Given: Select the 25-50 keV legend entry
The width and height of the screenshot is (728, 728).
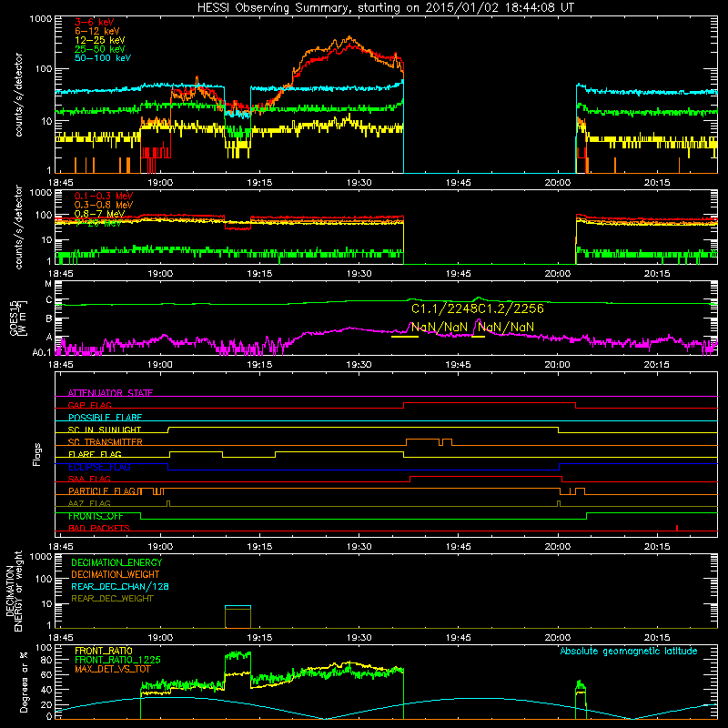Looking at the screenshot, I should pos(100,49).
